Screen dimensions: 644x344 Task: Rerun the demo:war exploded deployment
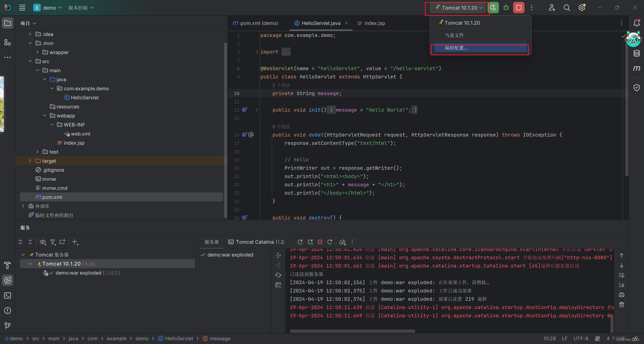point(300,242)
